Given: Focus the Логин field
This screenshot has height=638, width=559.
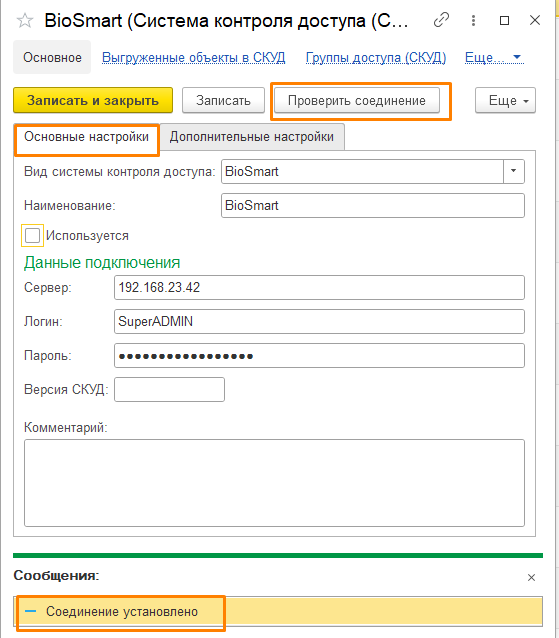Looking at the screenshot, I should pos(319,321).
